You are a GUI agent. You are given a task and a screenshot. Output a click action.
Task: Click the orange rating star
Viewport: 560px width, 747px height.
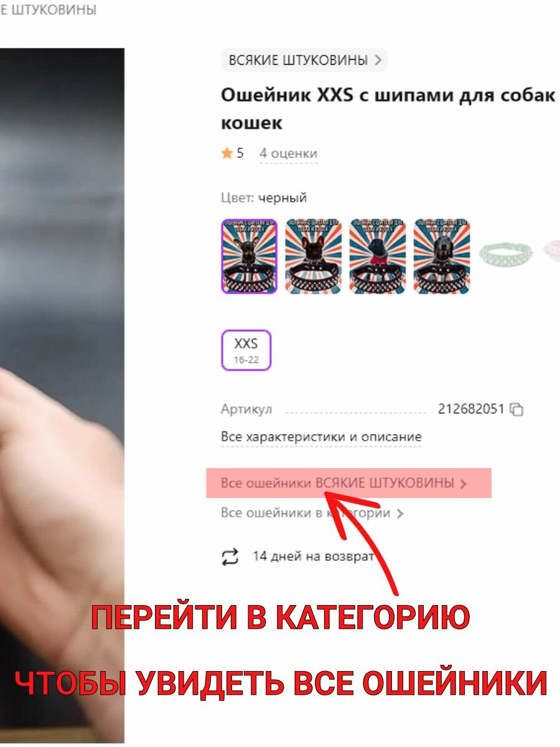point(227,153)
